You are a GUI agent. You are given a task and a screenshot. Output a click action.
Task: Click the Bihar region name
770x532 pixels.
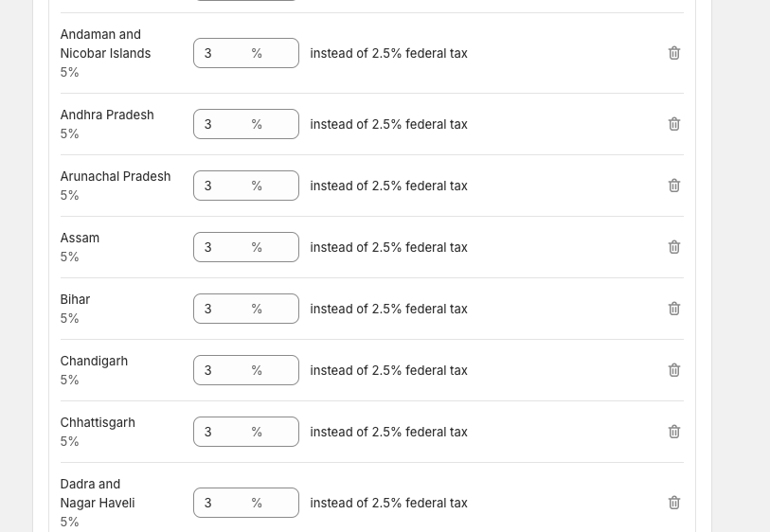click(x=75, y=299)
